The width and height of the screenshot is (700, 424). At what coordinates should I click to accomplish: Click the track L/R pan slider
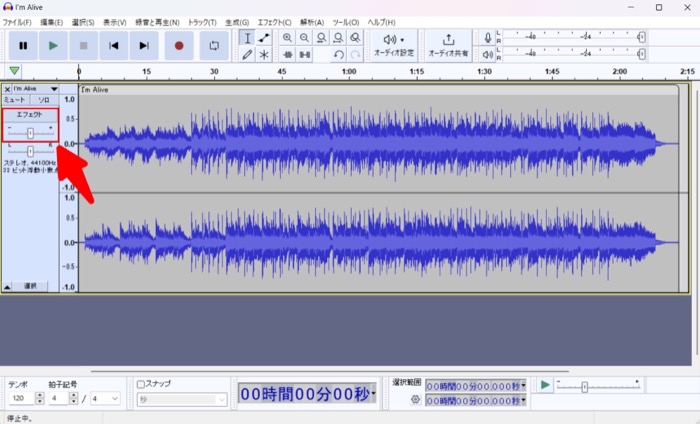point(30,151)
